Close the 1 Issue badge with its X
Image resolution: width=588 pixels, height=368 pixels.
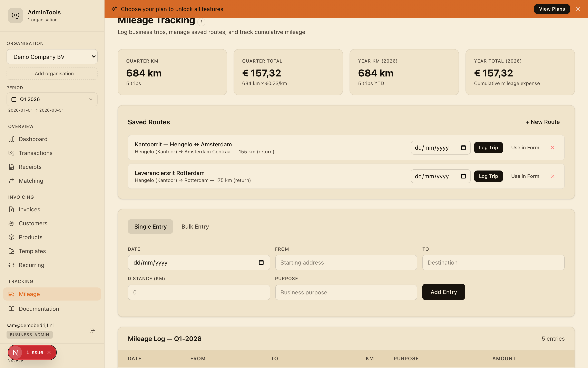point(49,352)
